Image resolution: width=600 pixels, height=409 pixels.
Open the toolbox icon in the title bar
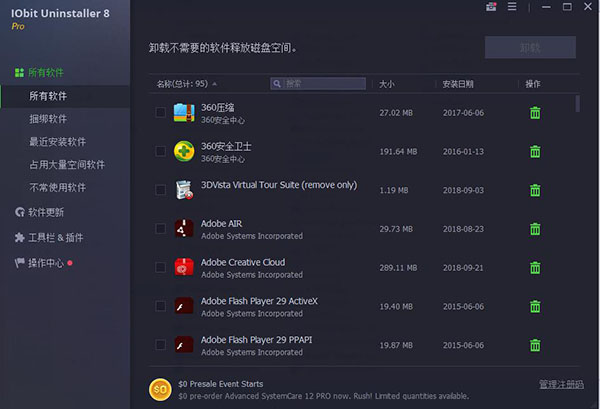pos(491,7)
